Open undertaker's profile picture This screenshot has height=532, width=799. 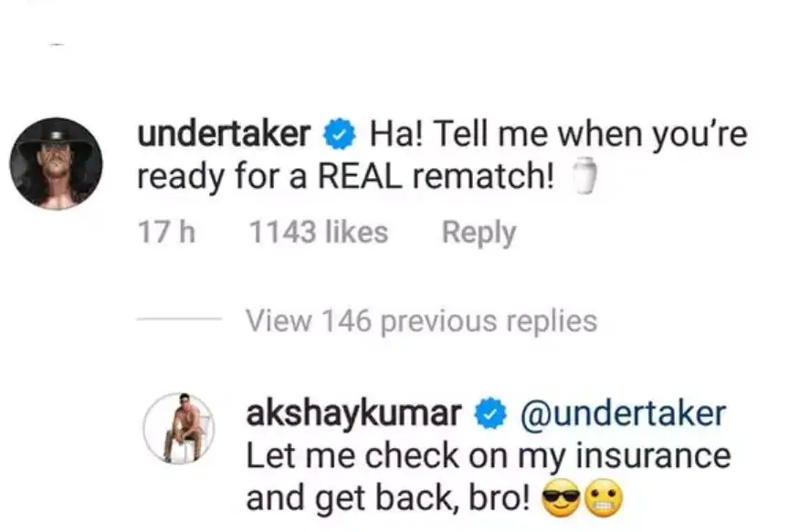click(56, 163)
